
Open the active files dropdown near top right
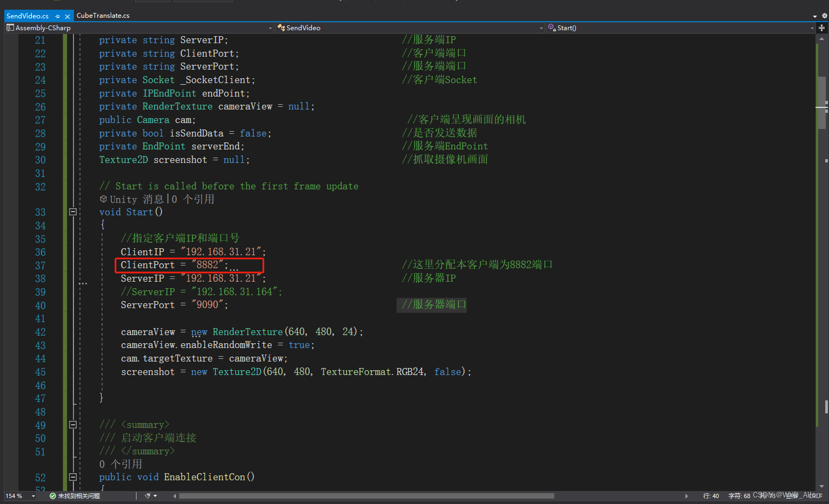pos(815,16)
